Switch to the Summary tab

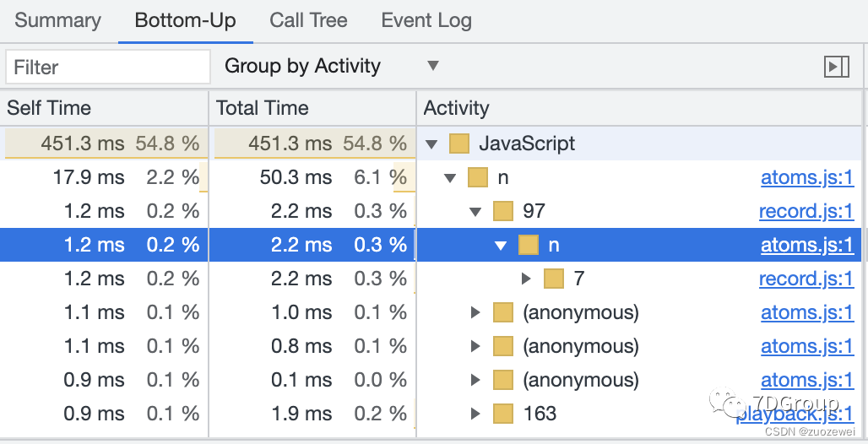pyautogui.click(x=57, y=21)
